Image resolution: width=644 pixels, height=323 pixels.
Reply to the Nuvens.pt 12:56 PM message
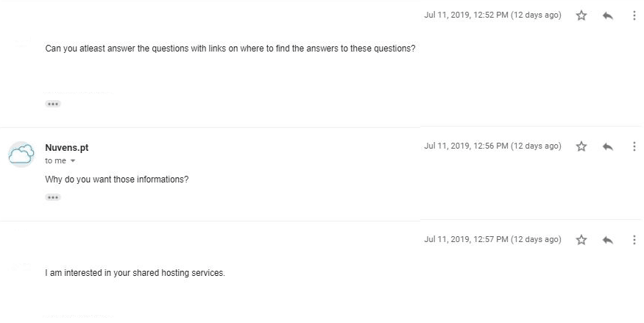pyautogui.click(x=608, y=146)
